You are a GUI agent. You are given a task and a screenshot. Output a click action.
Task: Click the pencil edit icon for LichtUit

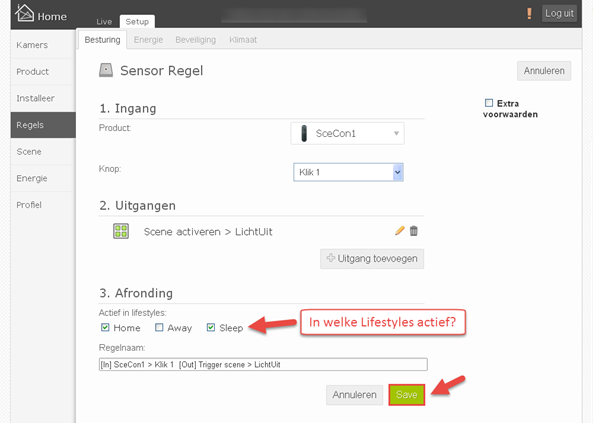(399, 231)
